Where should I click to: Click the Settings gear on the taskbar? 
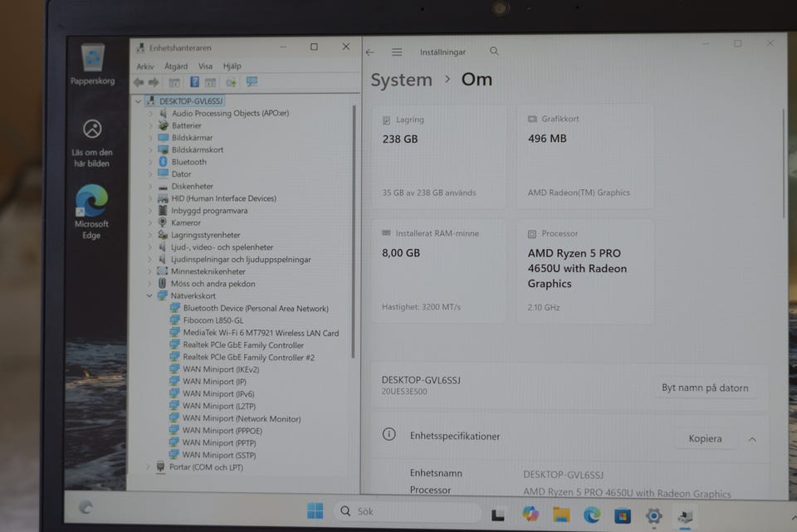tap(653, 516)
